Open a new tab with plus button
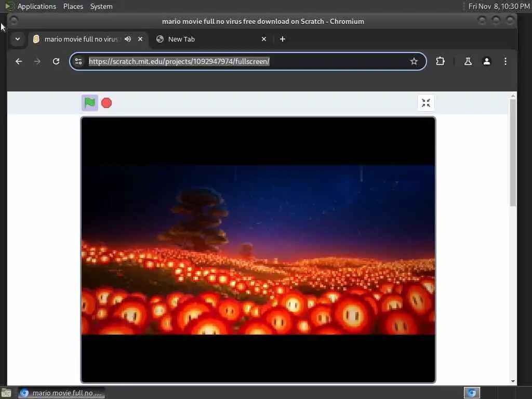 [282, 39]
